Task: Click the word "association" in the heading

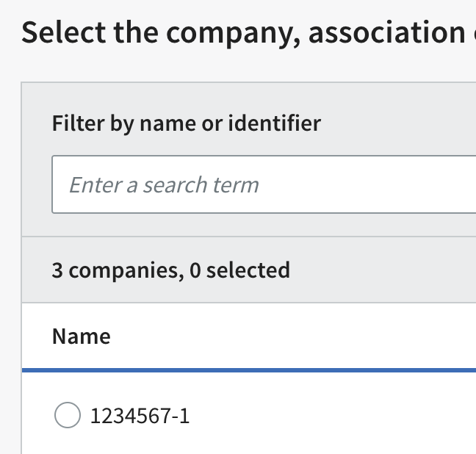Action: click(x=386, y=33)
